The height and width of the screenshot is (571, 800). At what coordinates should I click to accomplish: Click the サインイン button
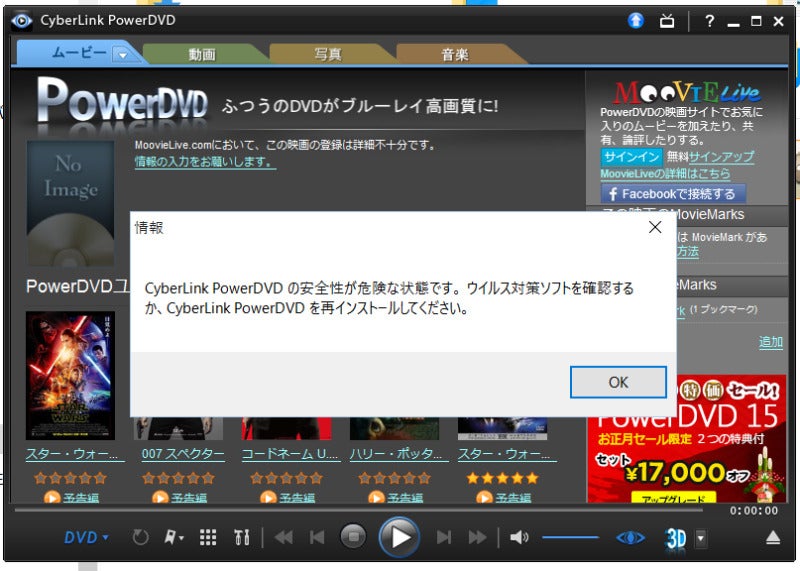coord(632,157)
